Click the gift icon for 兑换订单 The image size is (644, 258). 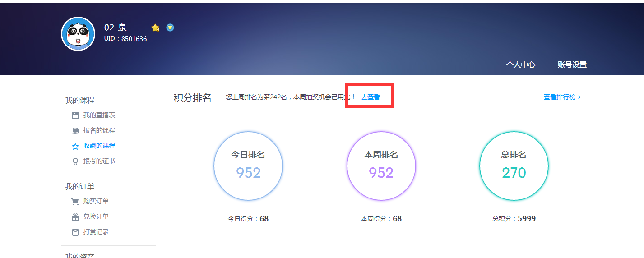coord(75,217)
